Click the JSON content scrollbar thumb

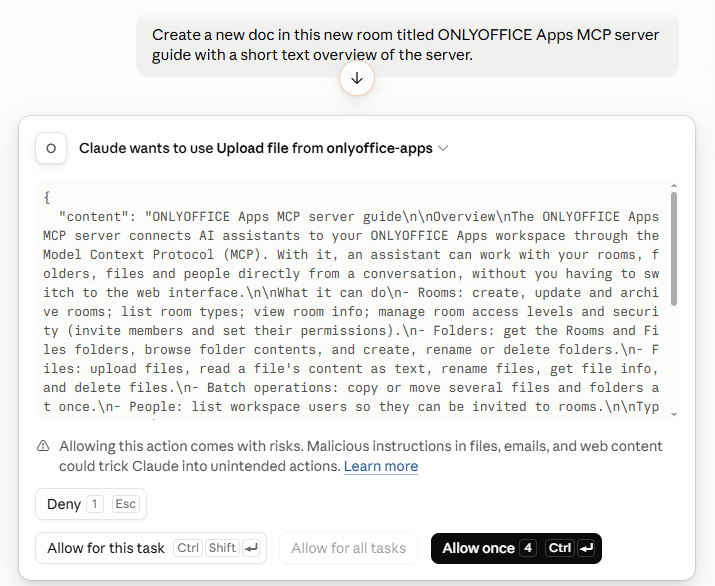(x=674, y=249)
